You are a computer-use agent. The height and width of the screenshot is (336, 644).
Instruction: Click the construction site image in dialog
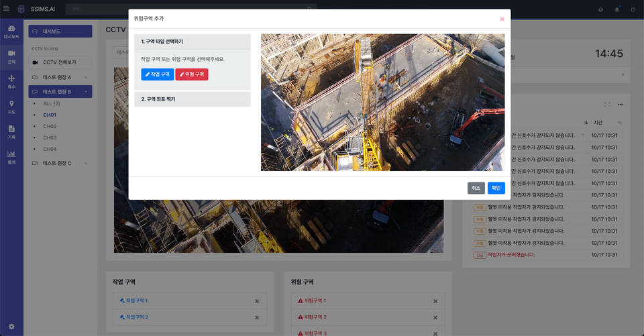tap(383, 103)
